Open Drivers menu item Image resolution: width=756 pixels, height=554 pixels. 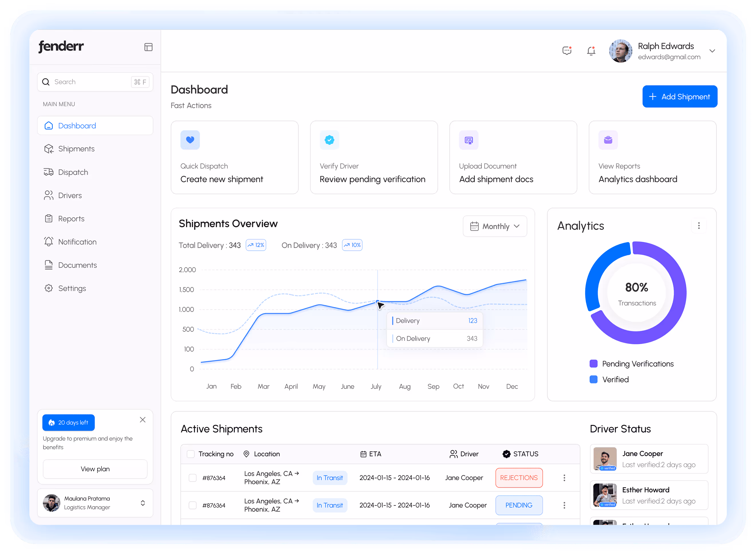(70, 195)
